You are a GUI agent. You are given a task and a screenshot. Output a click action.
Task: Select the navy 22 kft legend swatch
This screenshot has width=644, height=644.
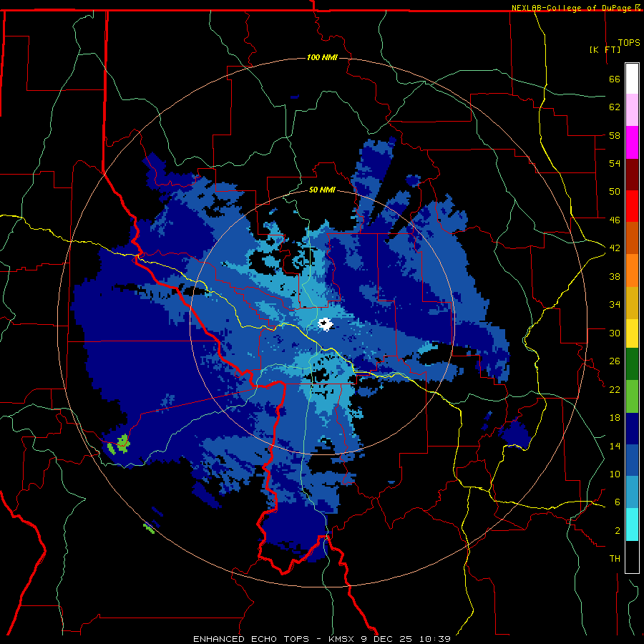[632, 429]
